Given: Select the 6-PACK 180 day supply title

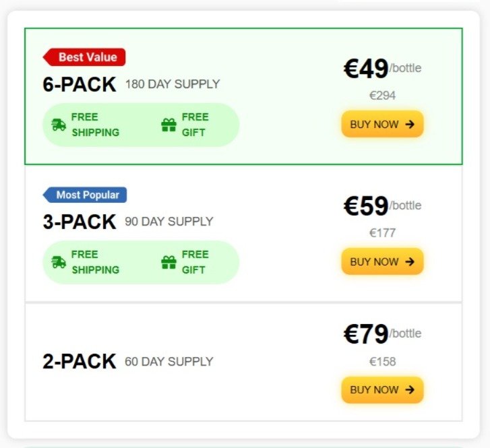Looking at the screenshot, I should point(80,85).
